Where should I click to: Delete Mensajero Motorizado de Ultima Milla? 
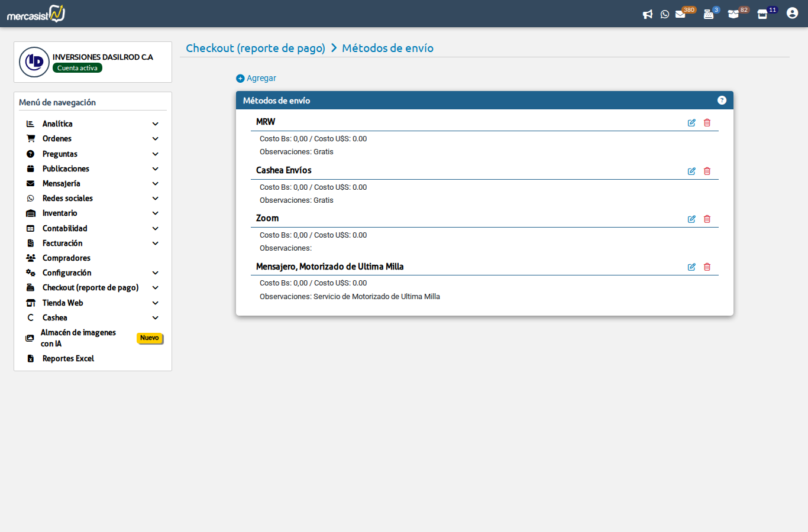point(707,267)
